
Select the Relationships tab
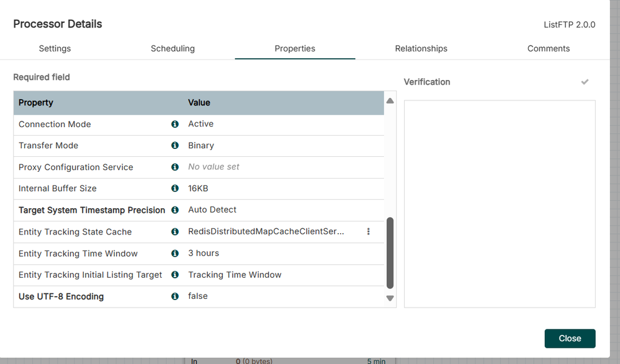pos(421,48)
